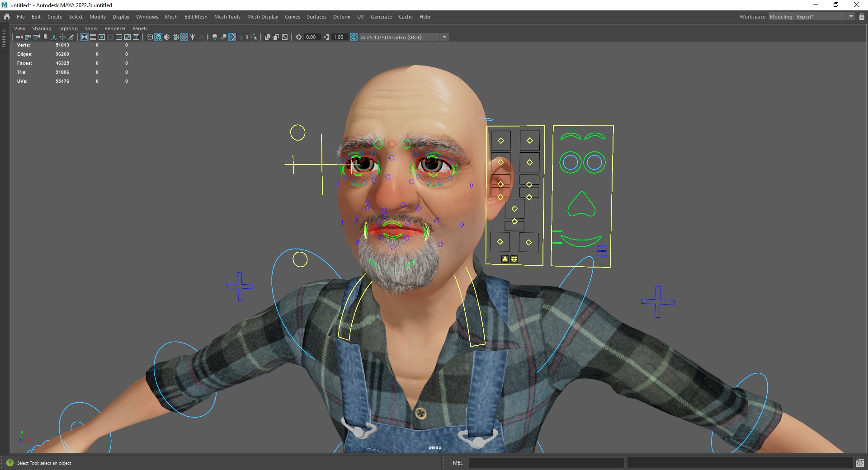
Task: Toggle the Gate Mask display
Action: click(x=110, y=37)
